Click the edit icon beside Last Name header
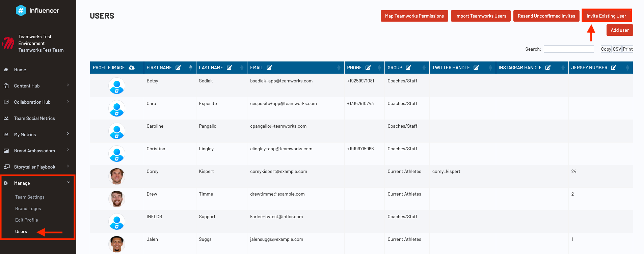Image resolution: width=644 pixels, height=254 pixels. pos(230,68)
